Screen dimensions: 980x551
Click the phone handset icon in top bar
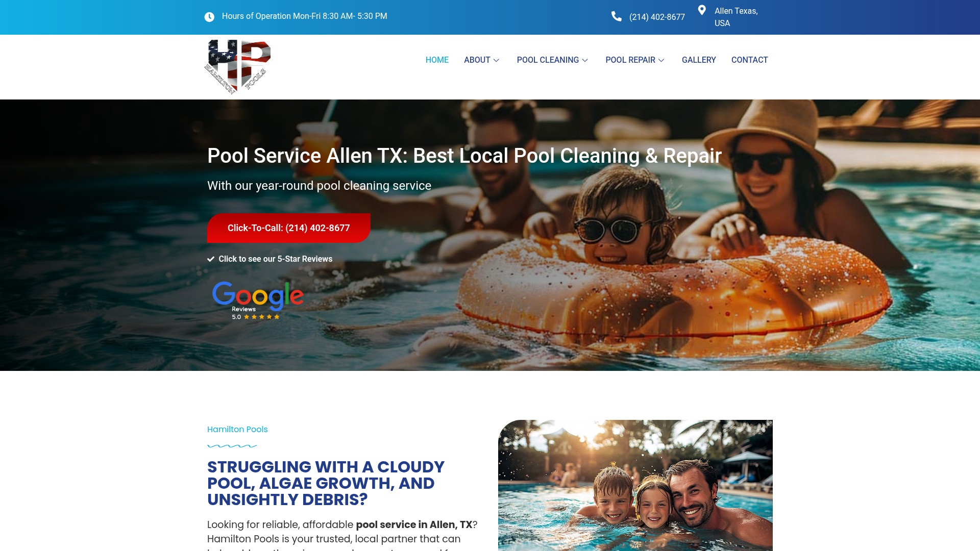(x=617, y=16)
